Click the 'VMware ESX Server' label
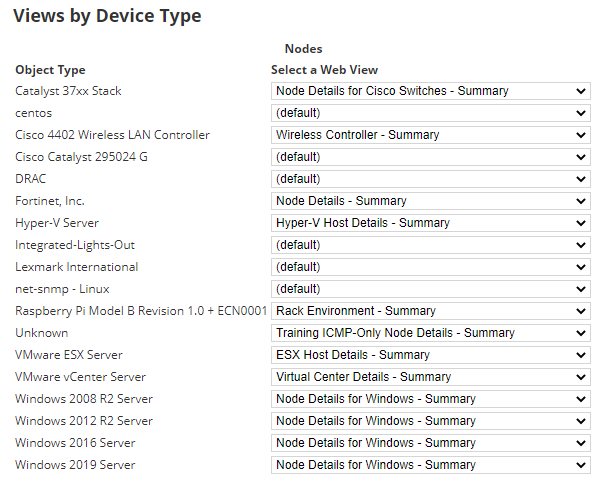 pos(68,355)
